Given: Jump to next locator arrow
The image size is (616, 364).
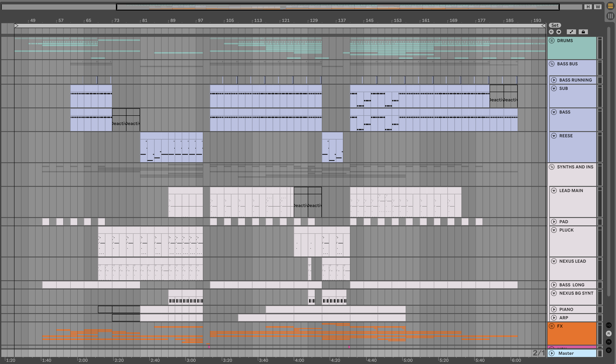Looking at the screenshot, I should (x=558, y=32).
